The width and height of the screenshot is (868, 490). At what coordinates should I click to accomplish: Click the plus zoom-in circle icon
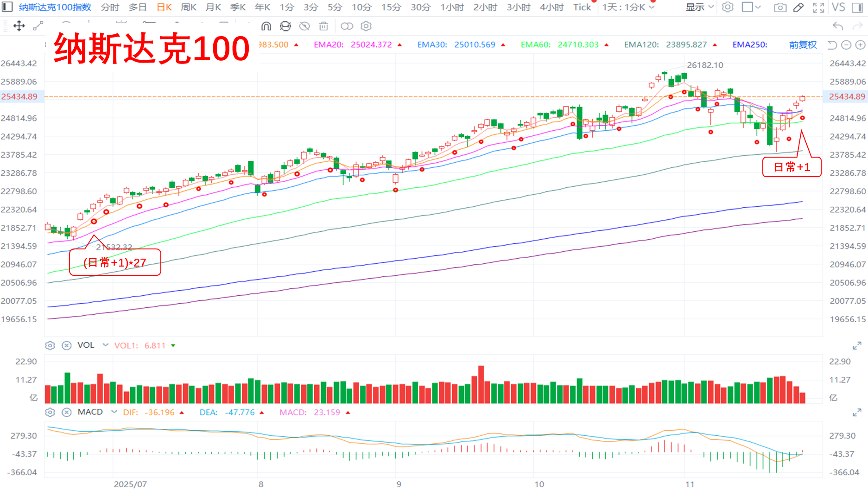[x=860, y=45]
